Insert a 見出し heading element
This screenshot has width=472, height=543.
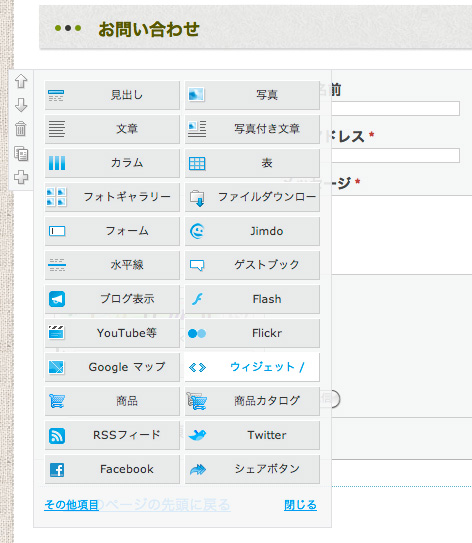112,95
